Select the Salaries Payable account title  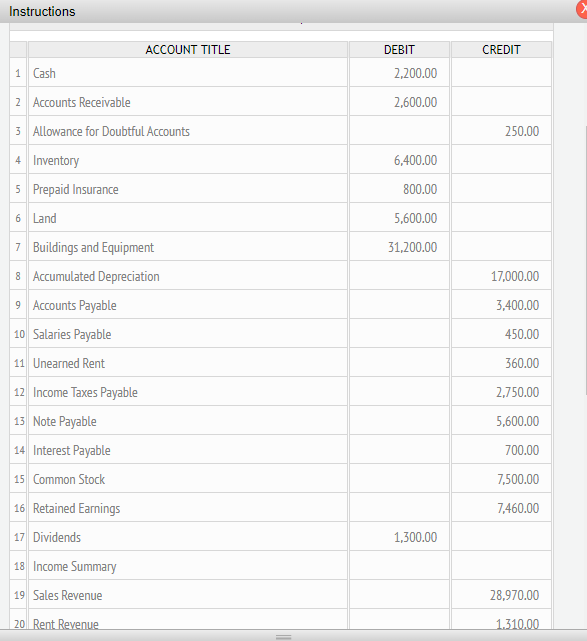72,334
